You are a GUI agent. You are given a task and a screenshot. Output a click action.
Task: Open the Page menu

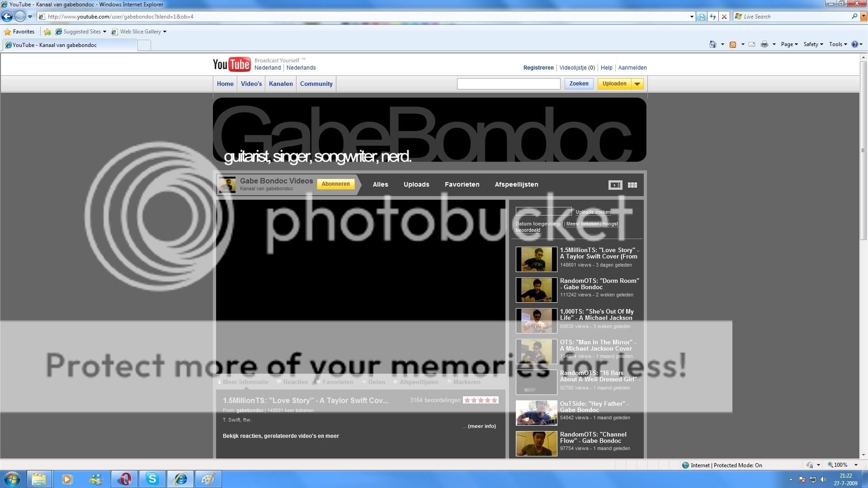pos(789,44)
